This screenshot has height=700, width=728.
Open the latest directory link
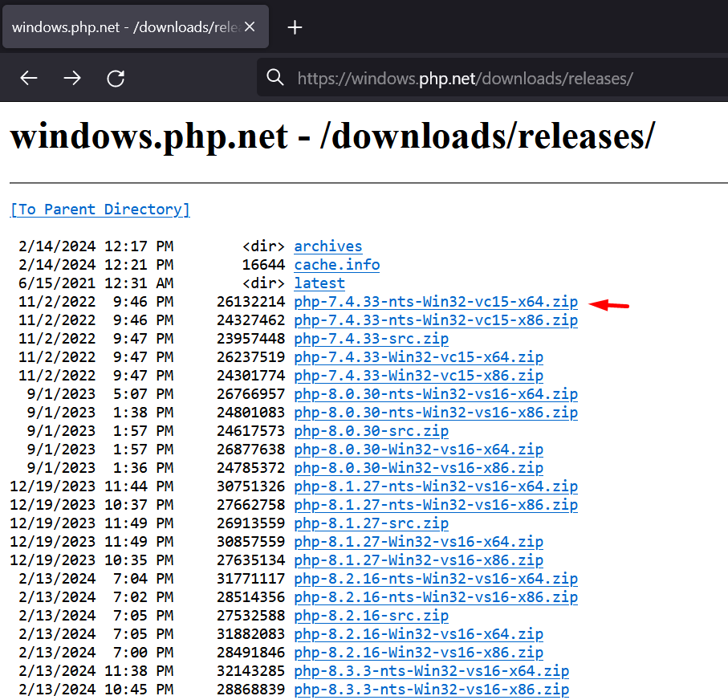click(x=319, y=283)
